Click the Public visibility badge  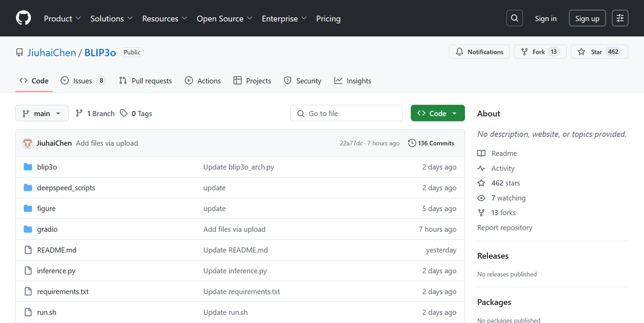click(132, 52)
